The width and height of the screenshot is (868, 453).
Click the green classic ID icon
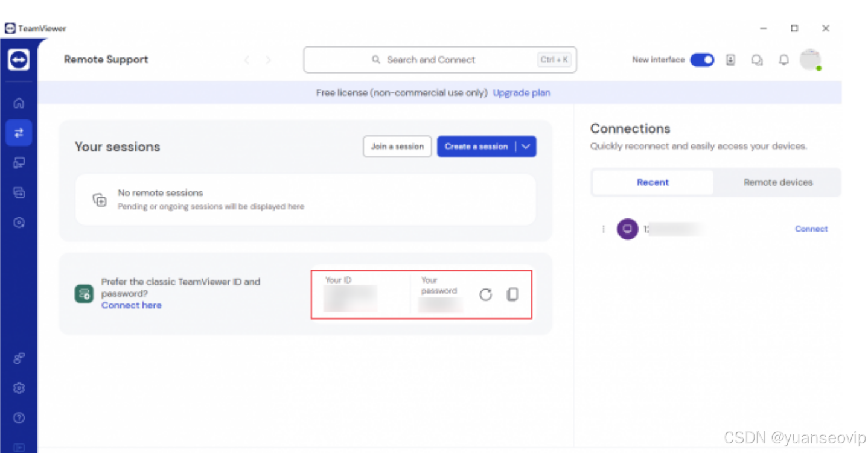pos(84,294)
